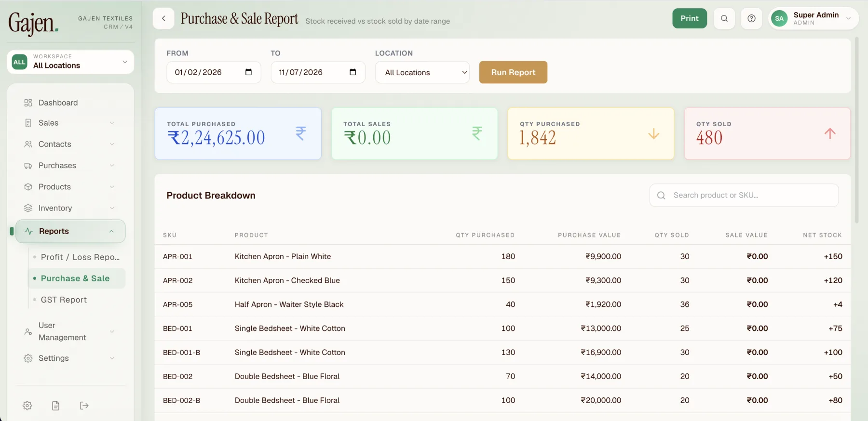This screenshot has height=421, width=868.
Task: Open the All Locations workspace selector
Action: [70, 62]
